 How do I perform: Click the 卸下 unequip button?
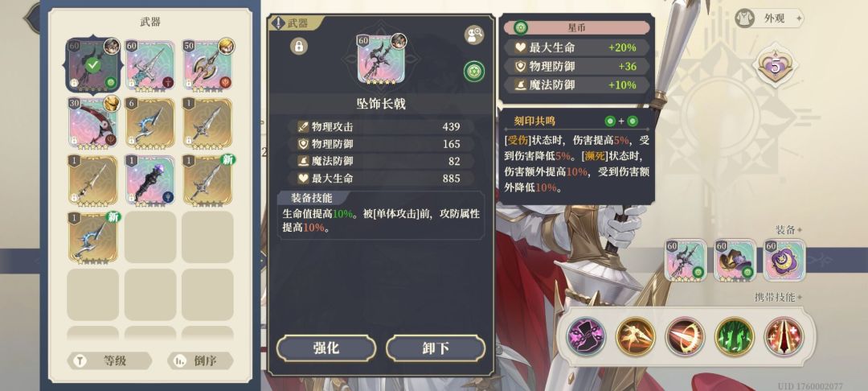[436, 348]
